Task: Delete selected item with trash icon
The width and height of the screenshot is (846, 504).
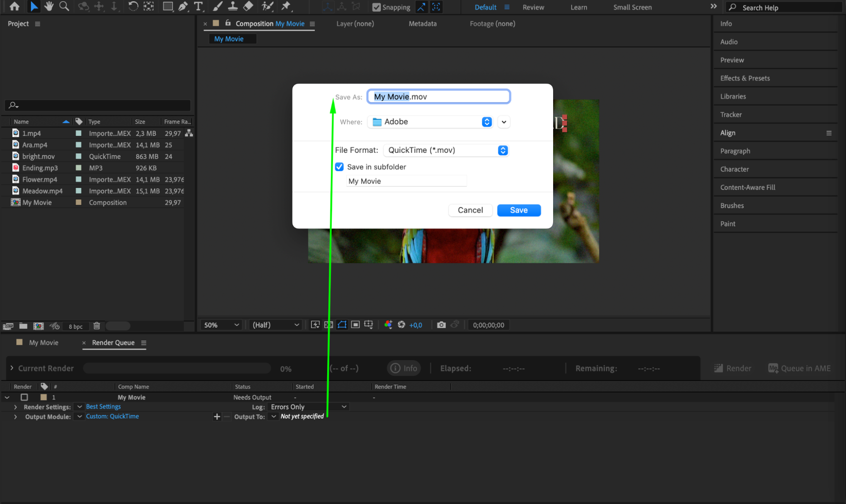Action: (96, 326)
